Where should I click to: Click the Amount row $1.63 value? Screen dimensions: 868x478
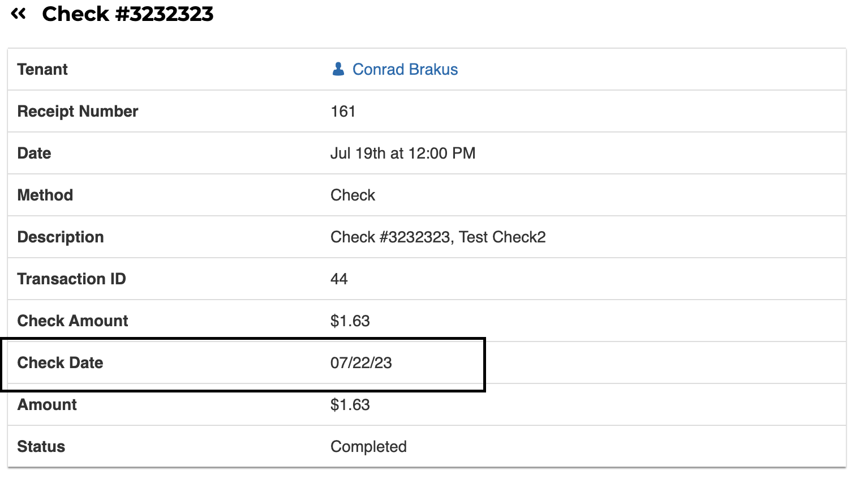350,404
